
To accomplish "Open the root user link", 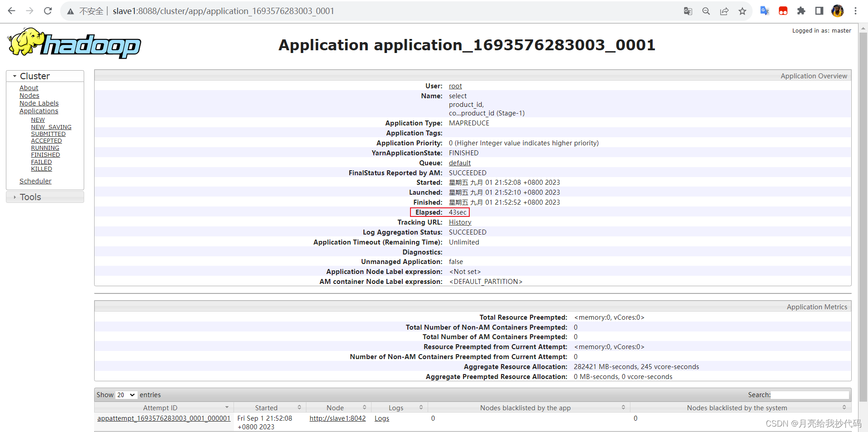I will pyautogui.click(x=455, y=86).
